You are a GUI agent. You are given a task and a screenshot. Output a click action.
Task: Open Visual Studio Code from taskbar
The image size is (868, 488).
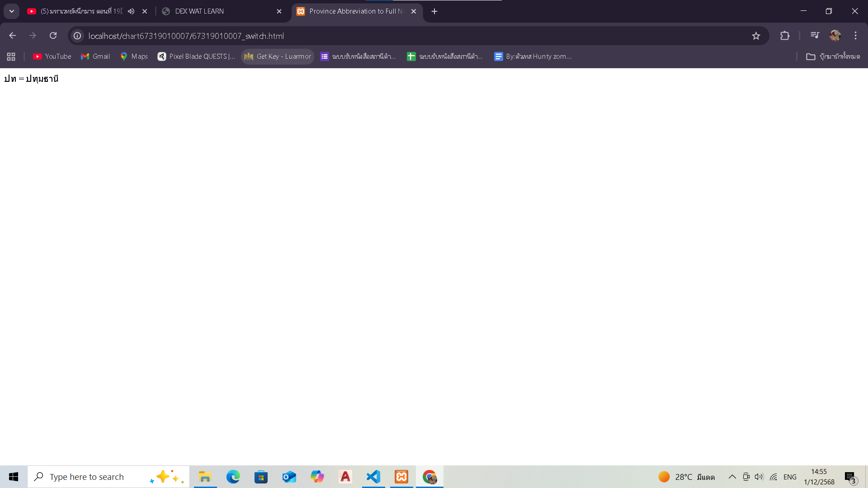click(x=373, y=477)
